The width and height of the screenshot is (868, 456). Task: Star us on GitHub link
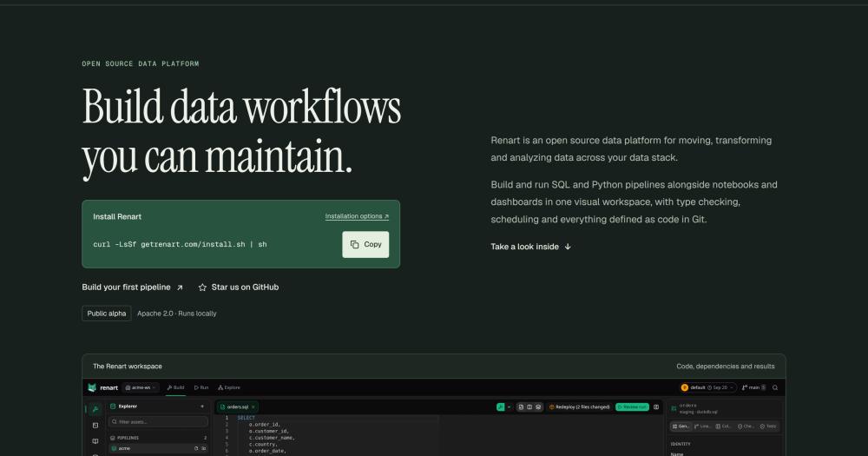[239, 287]
